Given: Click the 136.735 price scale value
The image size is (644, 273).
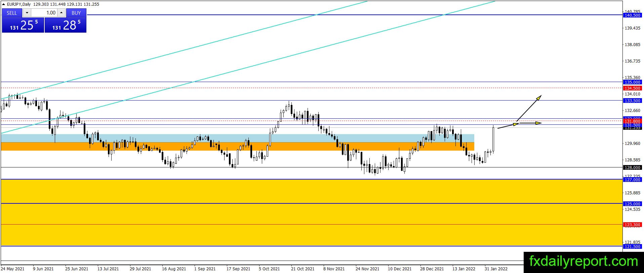Looking at the screenshot, I should [x=632, y=61].
